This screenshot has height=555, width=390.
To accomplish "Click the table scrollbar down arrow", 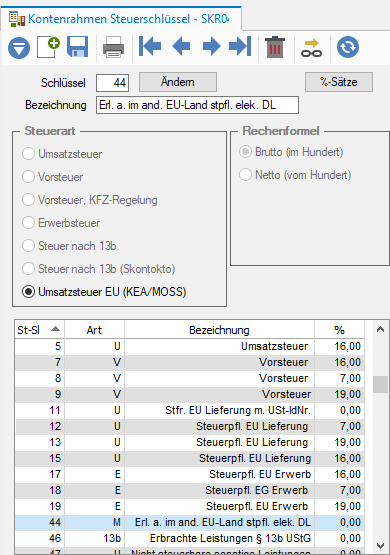I will [x=380, y=545].
